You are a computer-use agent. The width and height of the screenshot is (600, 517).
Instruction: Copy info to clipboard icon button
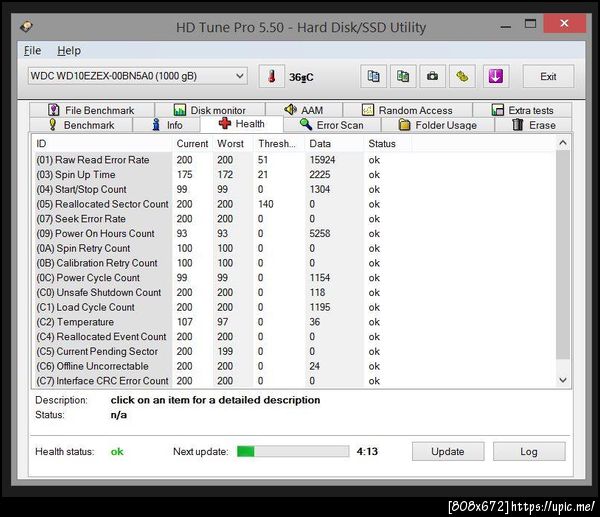[373, 76]
